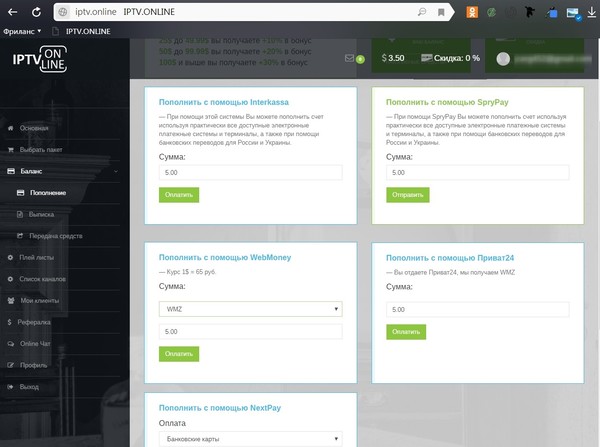
Task: Open the WMZ currency dropdown in WebMoney card
Action: coord(251,309)
